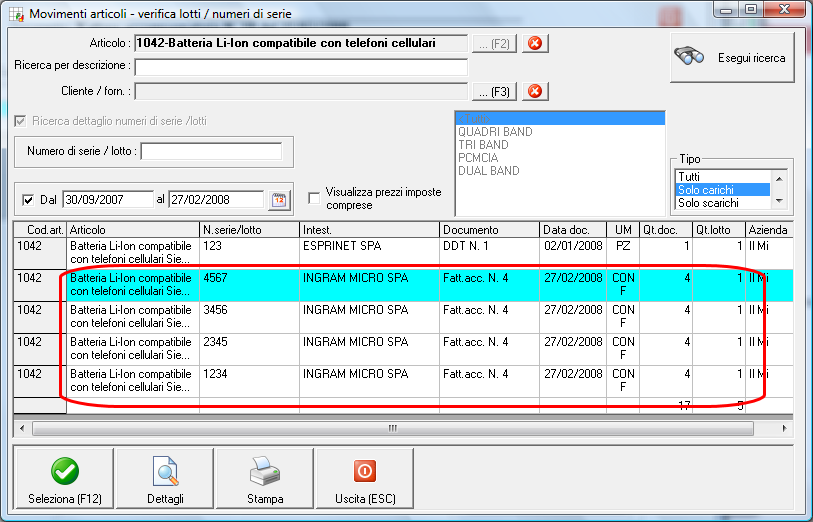This screenshot has width=813, height=522.
Task: Click the binoculars Esegui ricerca button
Action: (732, 58)
